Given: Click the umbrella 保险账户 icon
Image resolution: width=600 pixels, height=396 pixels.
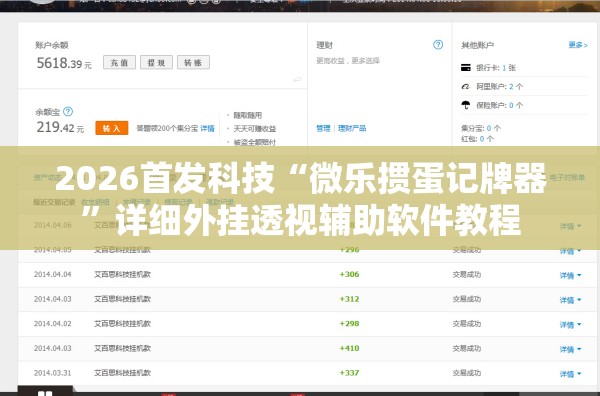Looking at the screenshot, I should point(466,105).
